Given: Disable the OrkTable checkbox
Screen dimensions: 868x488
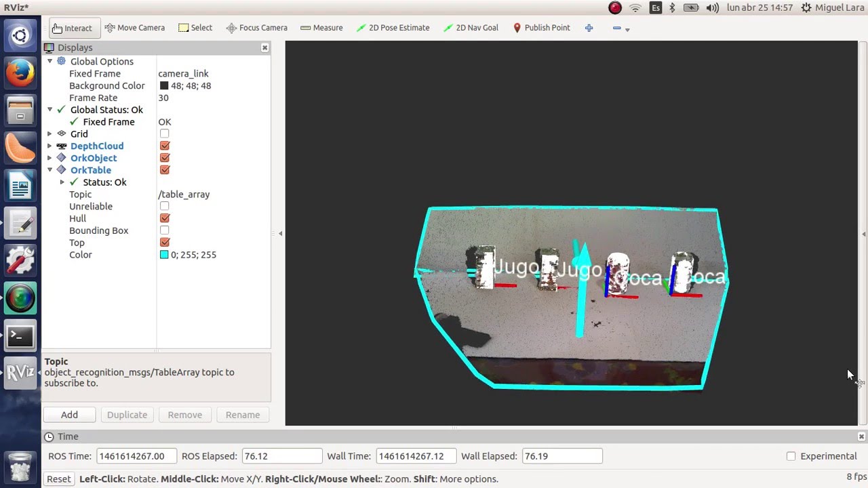Looking at the screenshot, I should tap(164, 170).
